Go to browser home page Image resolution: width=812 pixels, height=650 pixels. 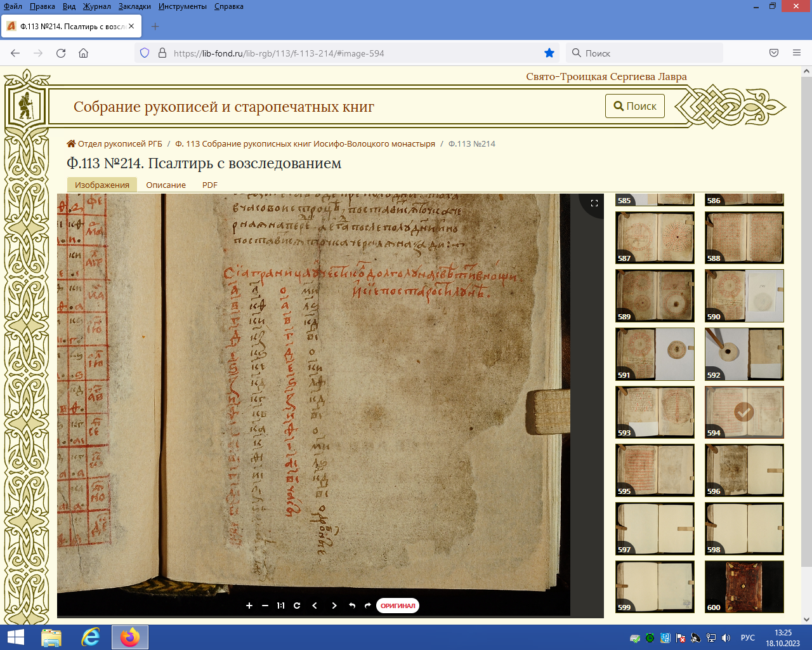point(83,53)
